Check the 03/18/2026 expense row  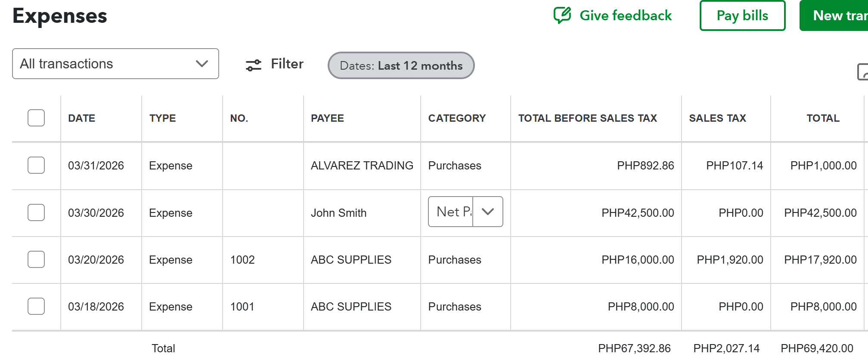pos(36,306)
